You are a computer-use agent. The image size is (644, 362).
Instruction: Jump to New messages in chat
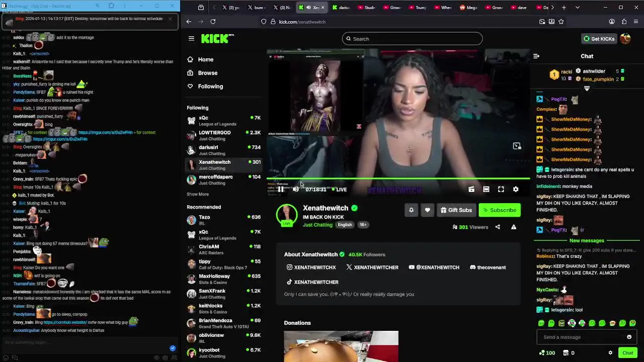coord(587,241)
